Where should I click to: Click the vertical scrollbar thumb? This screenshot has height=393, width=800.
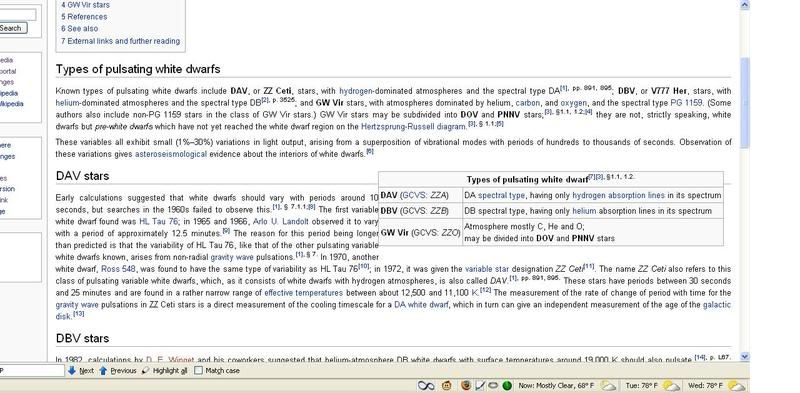coord(744,102)
